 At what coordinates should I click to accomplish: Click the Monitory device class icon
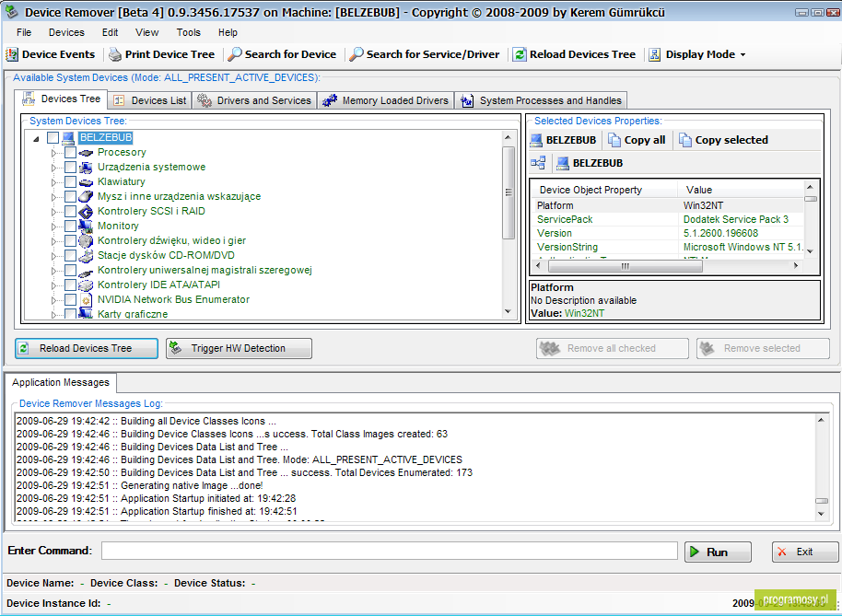coord(86,226)
